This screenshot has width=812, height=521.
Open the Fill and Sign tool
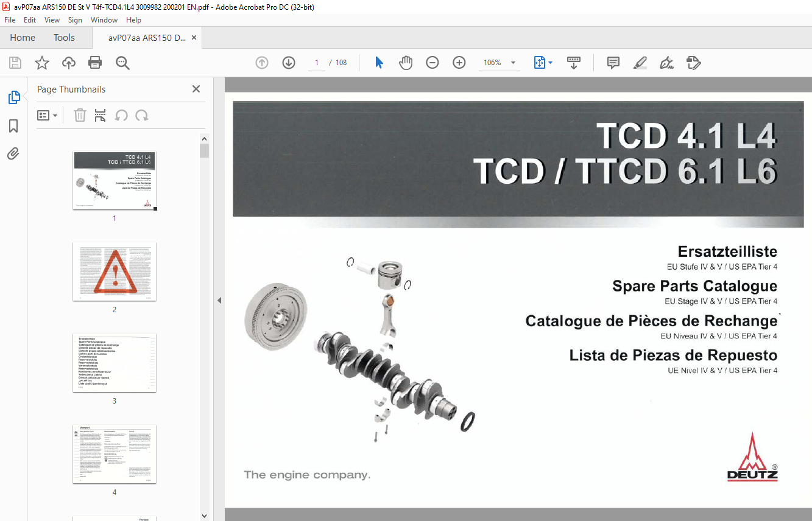(x=667, y=63)
